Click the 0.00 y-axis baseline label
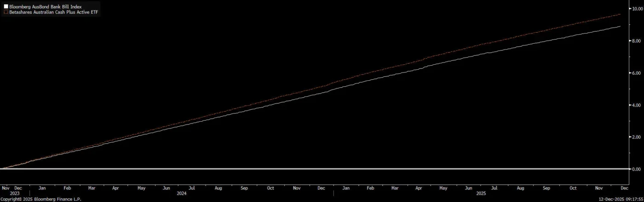Viewport: 644px width, 202px height. 635,169
